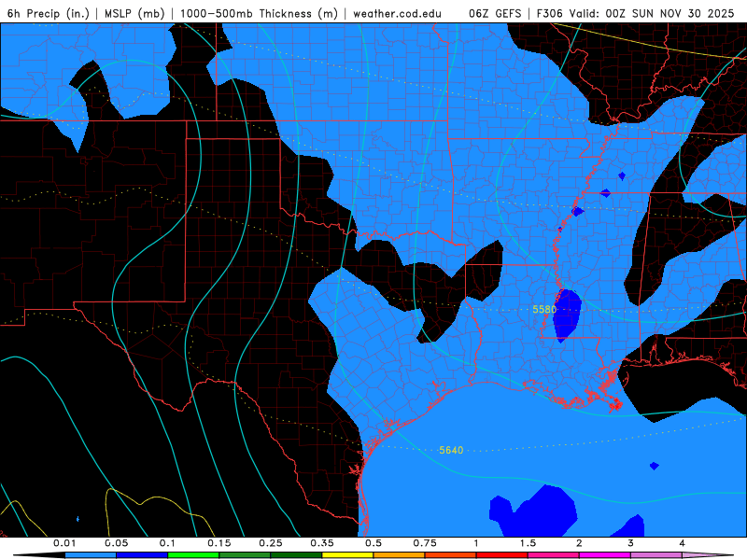Click the 0.05 legend value
The image size is (747, 560).
click(x=116, y=543)
